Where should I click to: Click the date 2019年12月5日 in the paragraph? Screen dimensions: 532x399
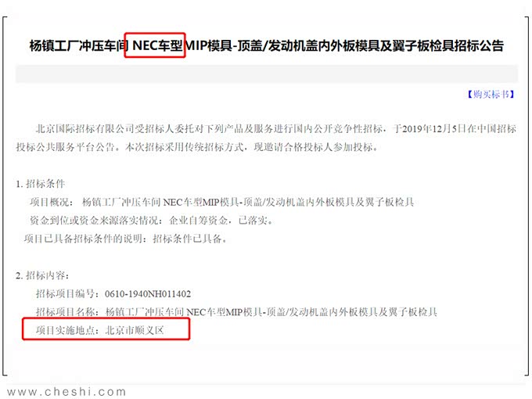click(430, 128)
